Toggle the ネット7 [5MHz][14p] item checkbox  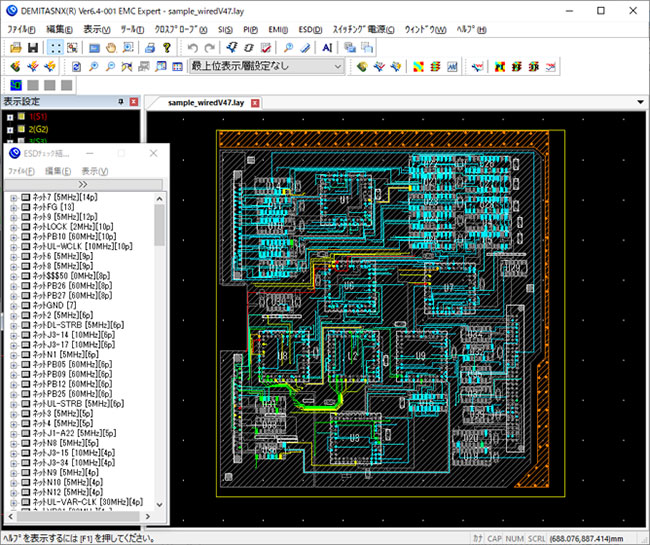[x=25, y=198]
